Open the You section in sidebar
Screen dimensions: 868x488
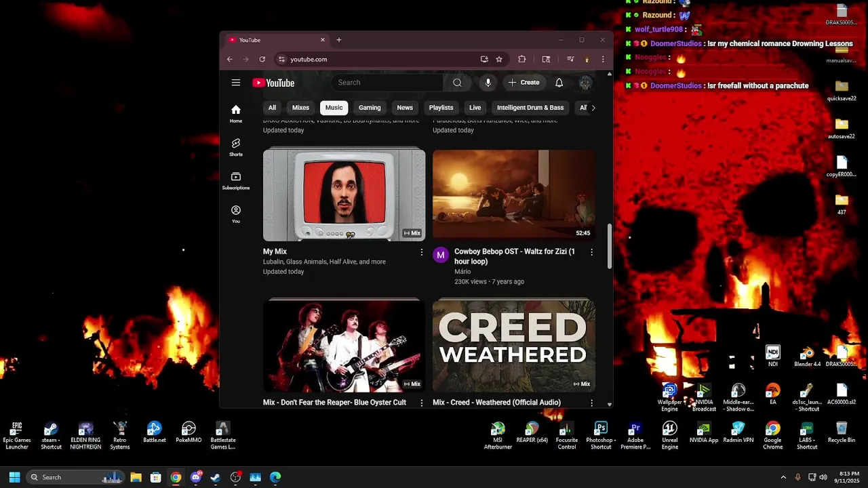tap(236, 214)
